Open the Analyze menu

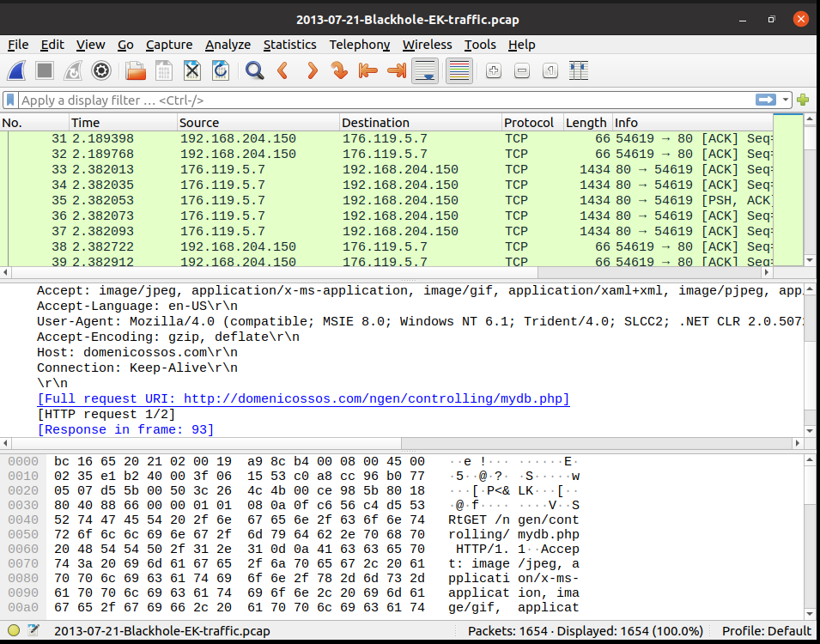point(228,45)
